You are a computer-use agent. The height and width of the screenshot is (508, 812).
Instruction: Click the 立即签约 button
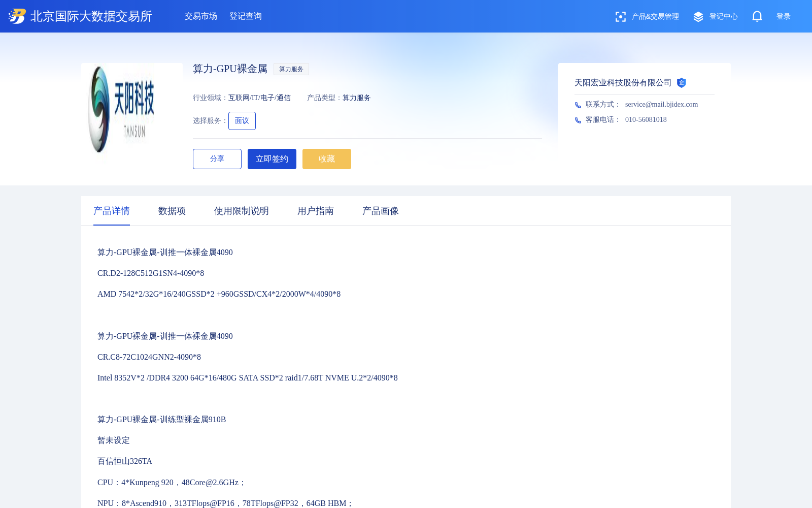point(272,159)
